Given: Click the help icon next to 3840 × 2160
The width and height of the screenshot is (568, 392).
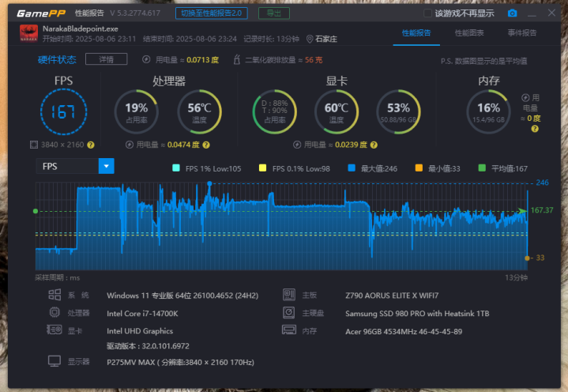Looking at the screenshot, I should click(x=91, y=145).
